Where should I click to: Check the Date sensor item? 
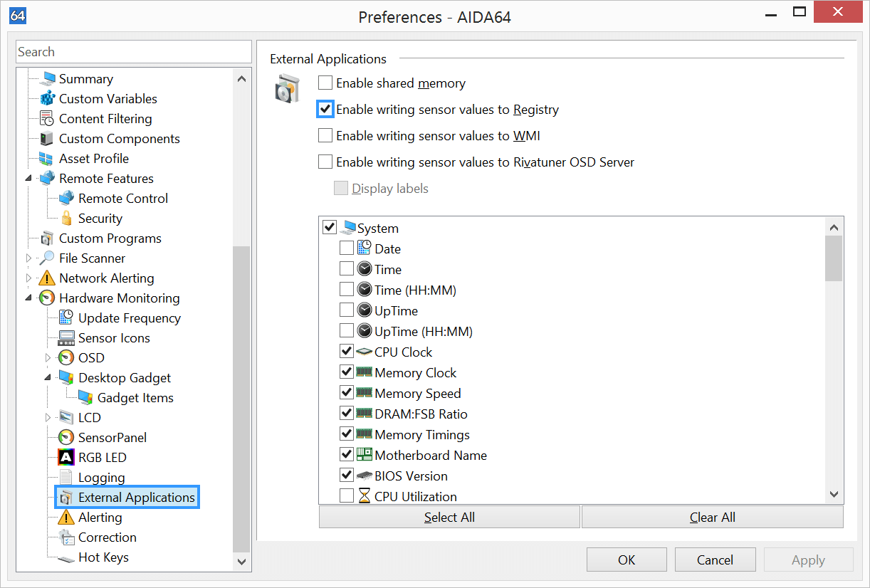(x=347, y=248)
